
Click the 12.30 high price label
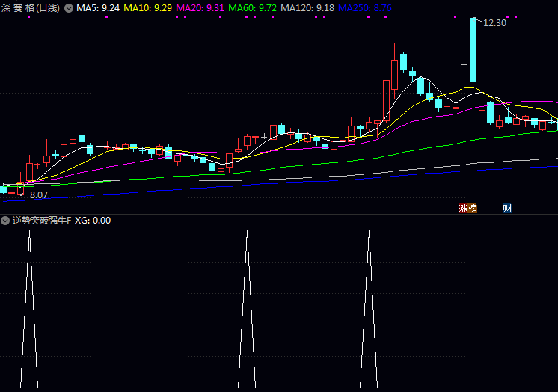pyautogui.click(x=494, y=23)
